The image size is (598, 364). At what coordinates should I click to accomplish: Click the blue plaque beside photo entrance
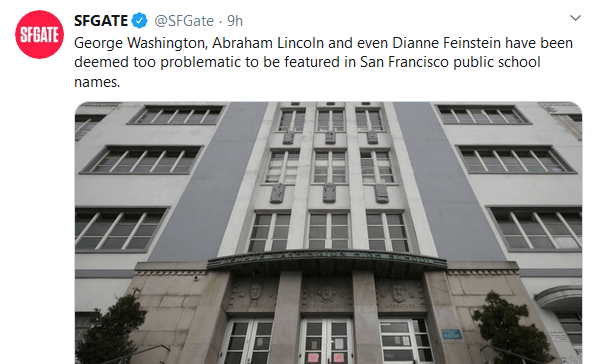tap(452, 334)
